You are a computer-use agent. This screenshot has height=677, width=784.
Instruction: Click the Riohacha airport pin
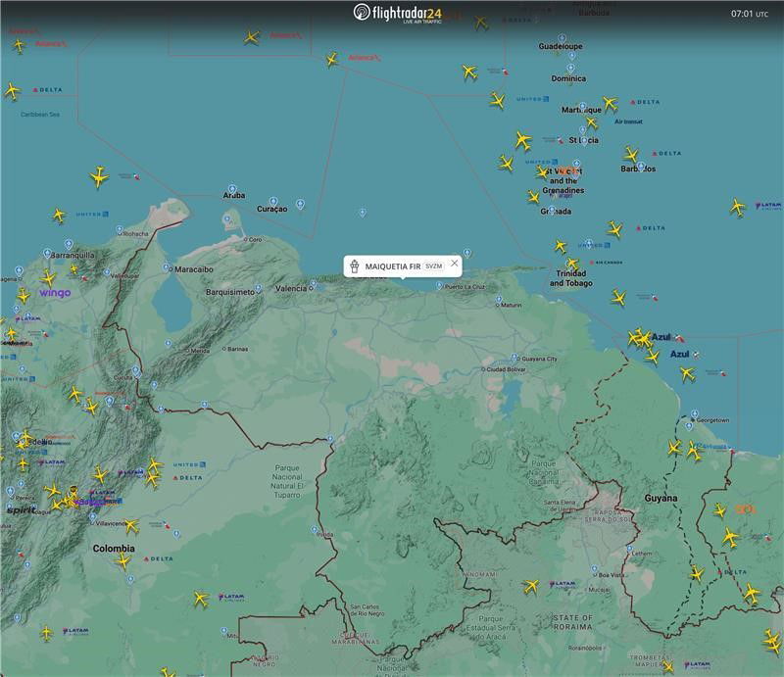tap(122, 228)
